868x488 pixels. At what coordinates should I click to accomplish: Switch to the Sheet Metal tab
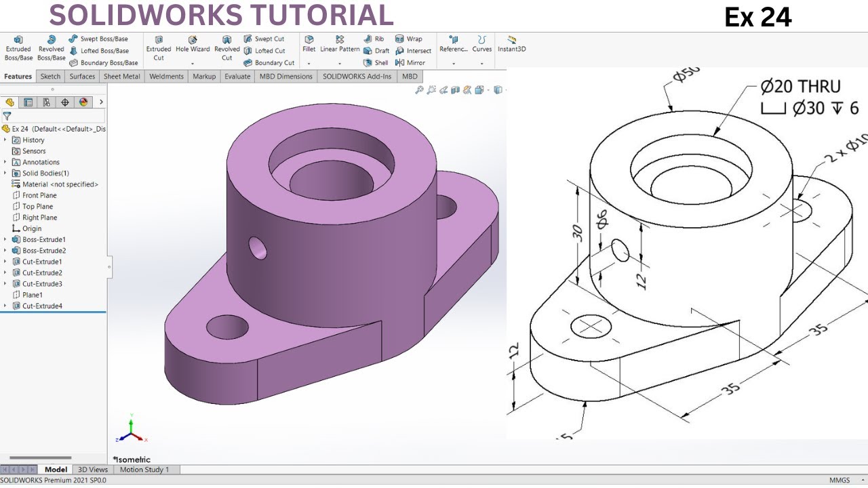(122, 77)
